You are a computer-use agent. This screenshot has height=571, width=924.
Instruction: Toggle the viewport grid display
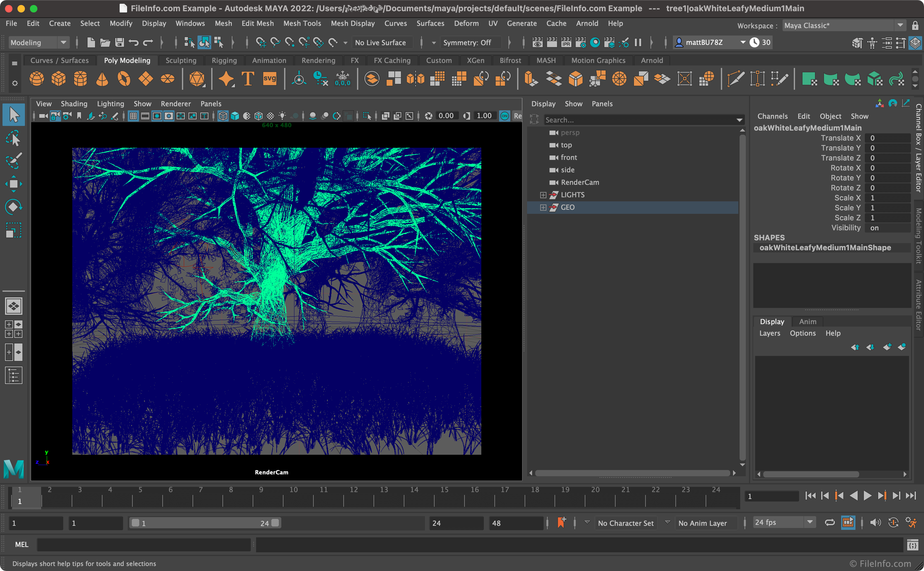coord(133,116)
